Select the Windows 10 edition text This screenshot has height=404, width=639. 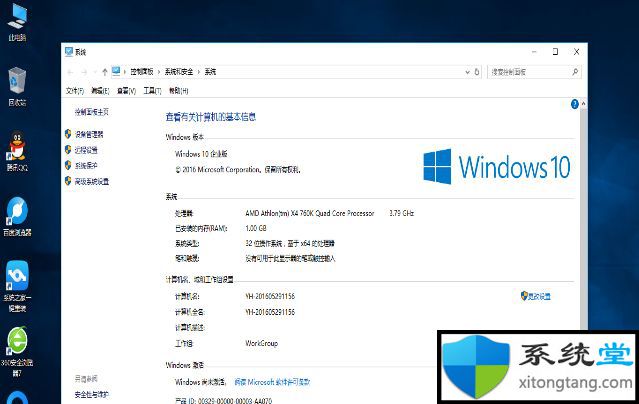click(201, 154)
